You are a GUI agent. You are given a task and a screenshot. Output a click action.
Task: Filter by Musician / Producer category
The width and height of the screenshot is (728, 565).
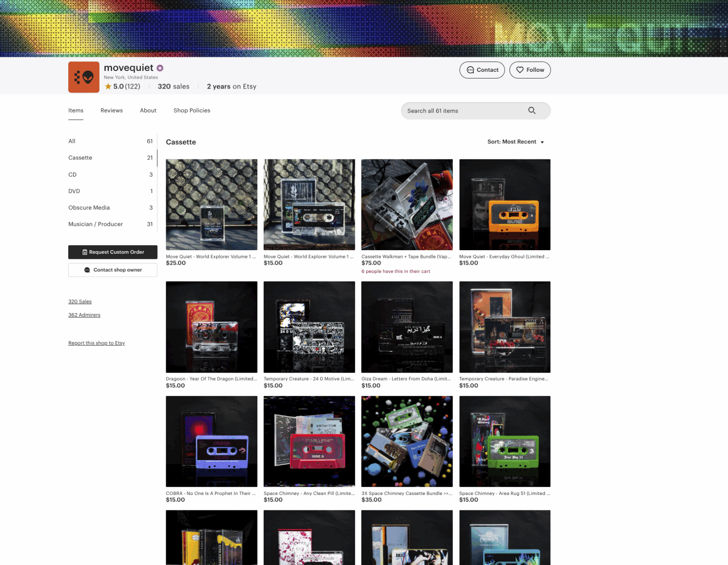coord(95,224)
